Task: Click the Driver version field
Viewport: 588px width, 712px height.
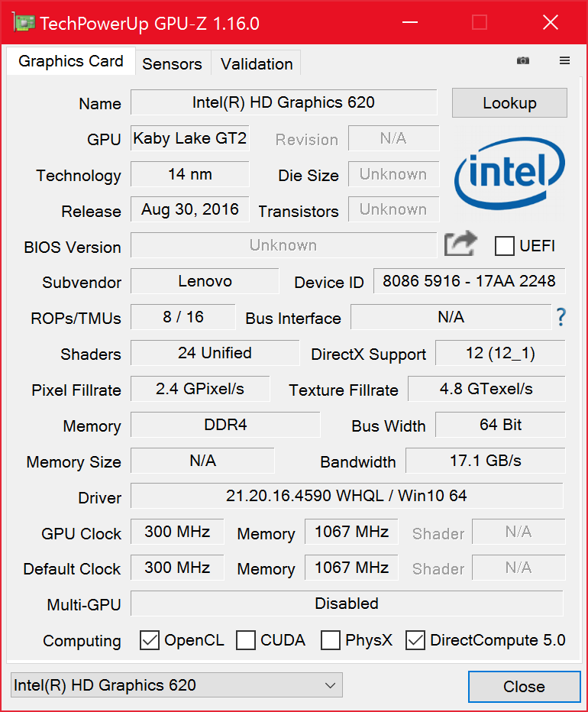Action: pos(347,496)
